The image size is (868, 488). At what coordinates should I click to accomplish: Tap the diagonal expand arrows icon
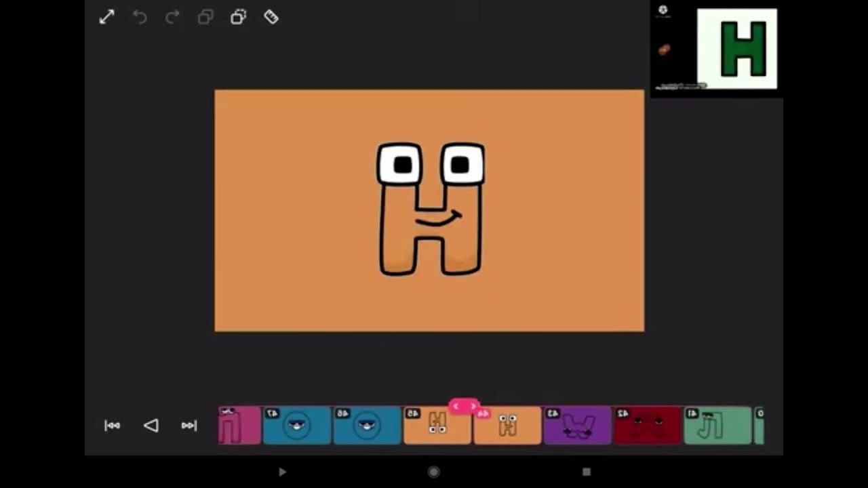point(107,18)
